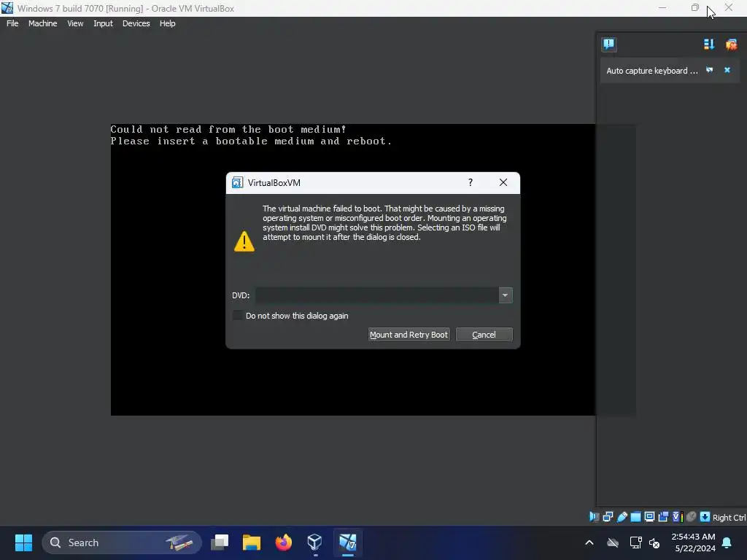Click the muted volume tray icon

(654, 542)
